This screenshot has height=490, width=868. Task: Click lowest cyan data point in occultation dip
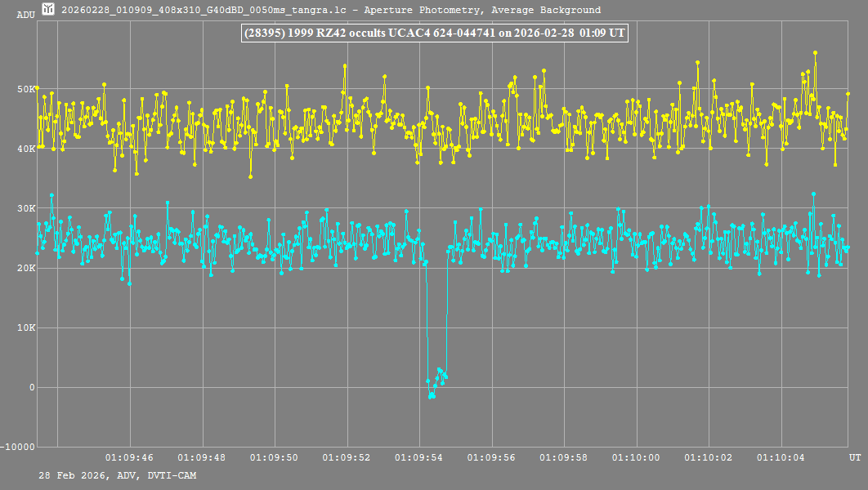(430, 397)
